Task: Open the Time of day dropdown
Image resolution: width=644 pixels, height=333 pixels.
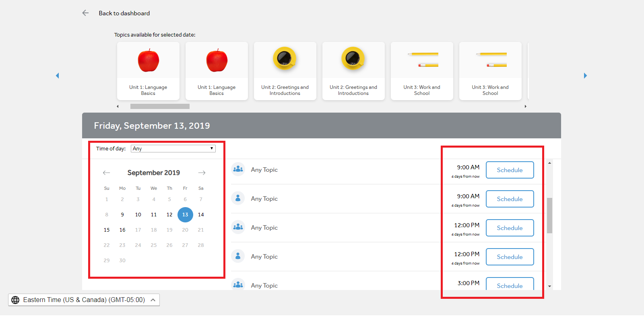Action: 173,149
